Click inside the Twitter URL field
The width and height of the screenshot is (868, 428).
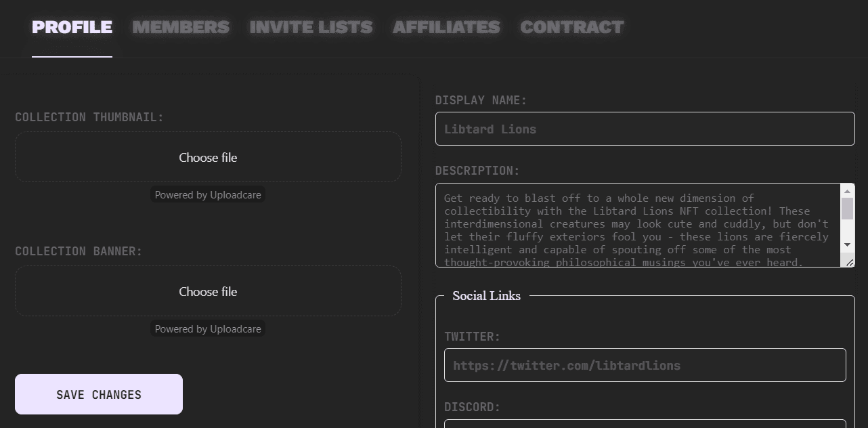point(645,364)
